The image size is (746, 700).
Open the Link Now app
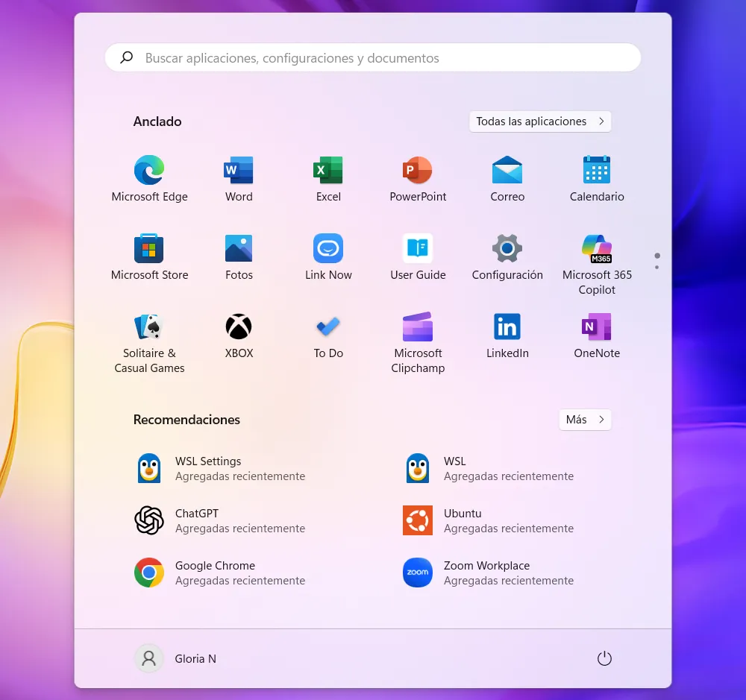328,257
